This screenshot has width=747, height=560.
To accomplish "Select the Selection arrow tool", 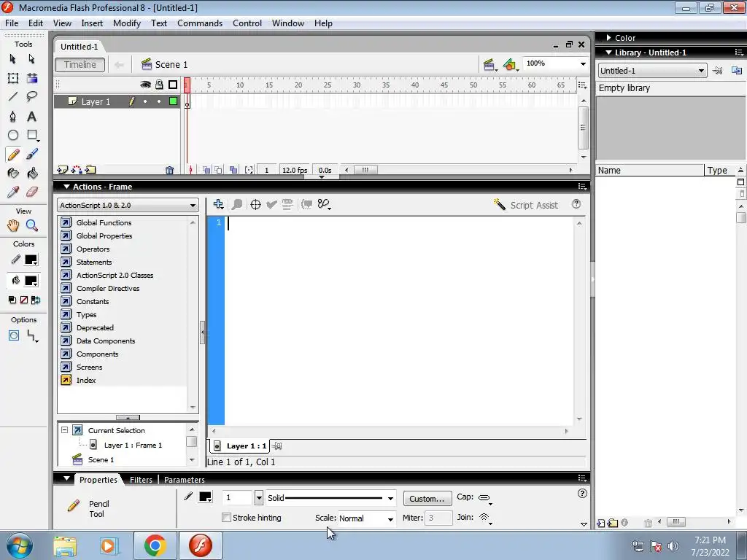I will (13, 58).
